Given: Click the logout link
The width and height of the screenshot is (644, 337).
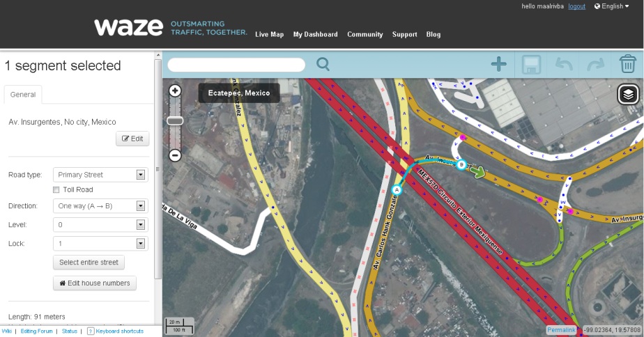Looking at the screenshot, I should pyautogui.click(x=576, y=6).
